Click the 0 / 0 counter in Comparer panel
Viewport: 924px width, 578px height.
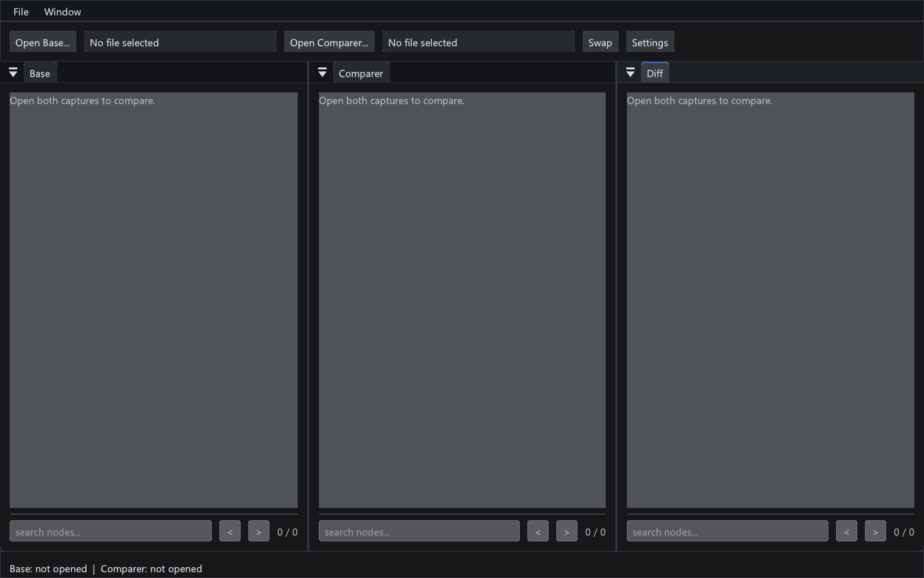pyautogui.click(x=595, y=532)
